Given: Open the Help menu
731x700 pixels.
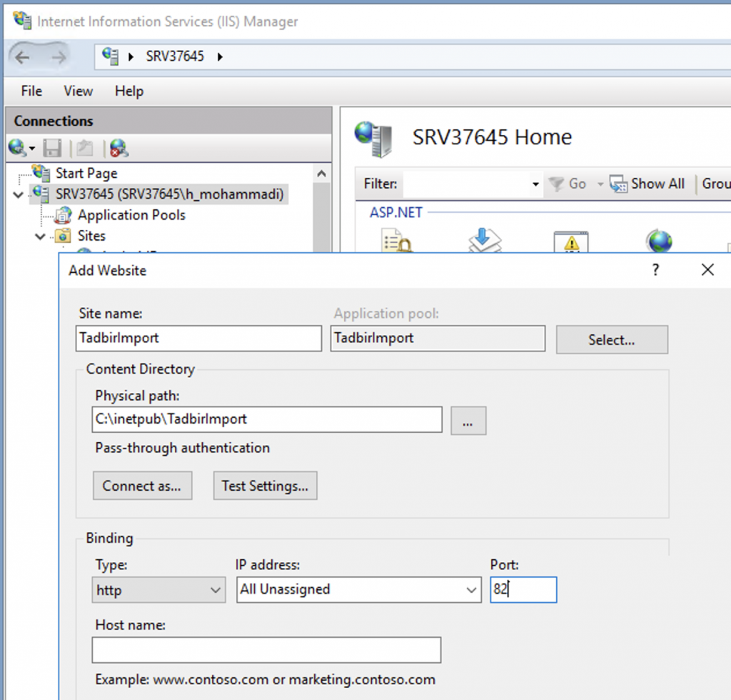Looking at the screenshot, I should tap(129, 91).
